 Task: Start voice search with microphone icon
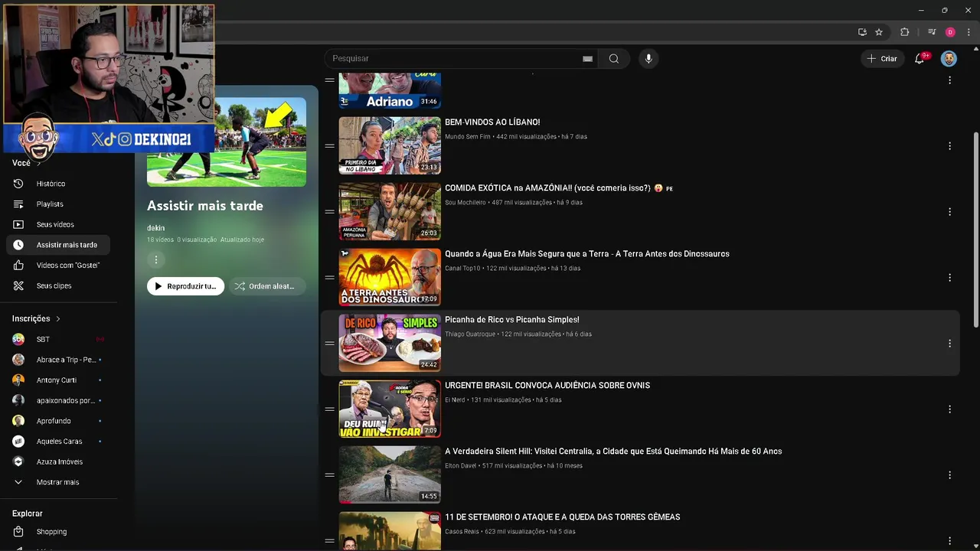coord(648,59)
